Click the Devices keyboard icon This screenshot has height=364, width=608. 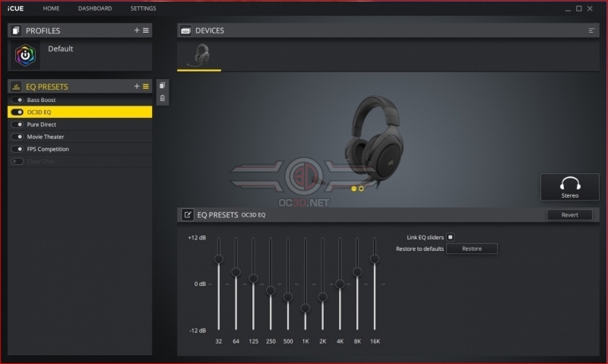[185, 30]
